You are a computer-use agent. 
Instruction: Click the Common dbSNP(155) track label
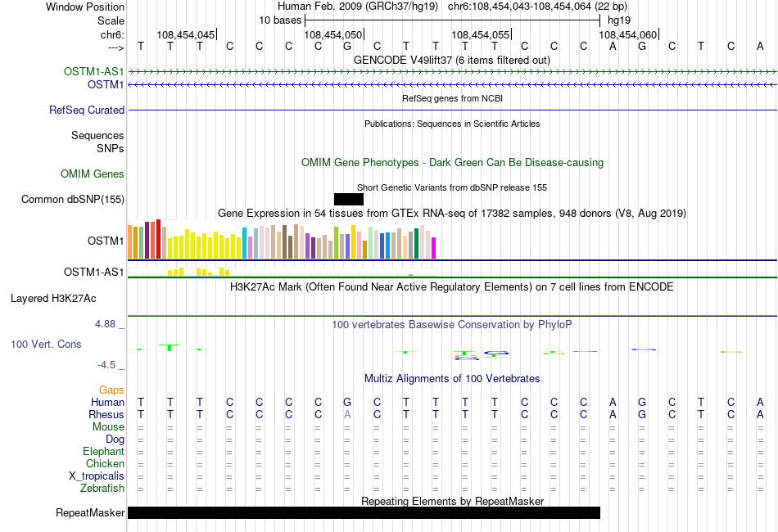pos(73,200)
